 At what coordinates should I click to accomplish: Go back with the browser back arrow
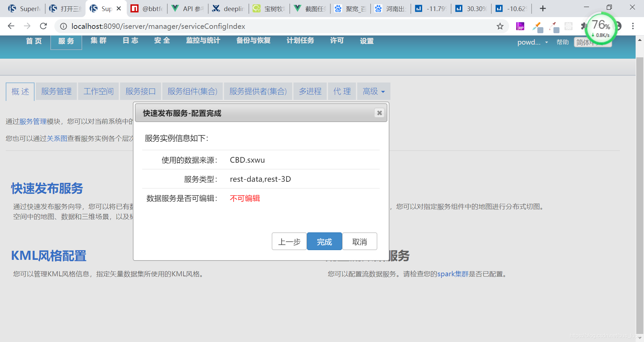11,26
